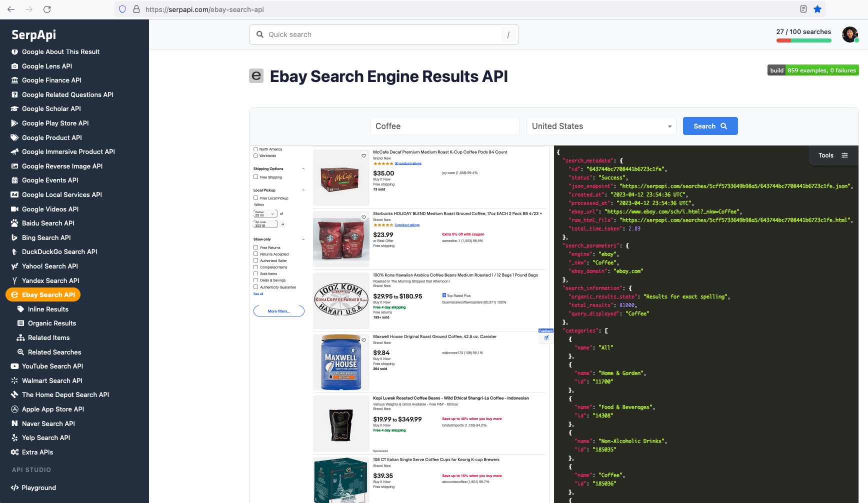This screenshot has height=503, width=868.
Task: Collapse the Shipping Options section
Action: tap(302, 168)
